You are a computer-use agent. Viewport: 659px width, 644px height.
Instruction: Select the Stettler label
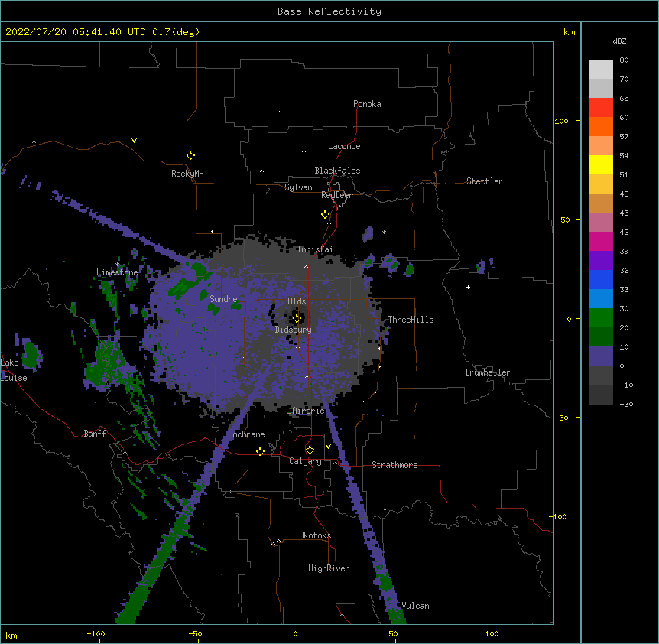coord(485,181)
